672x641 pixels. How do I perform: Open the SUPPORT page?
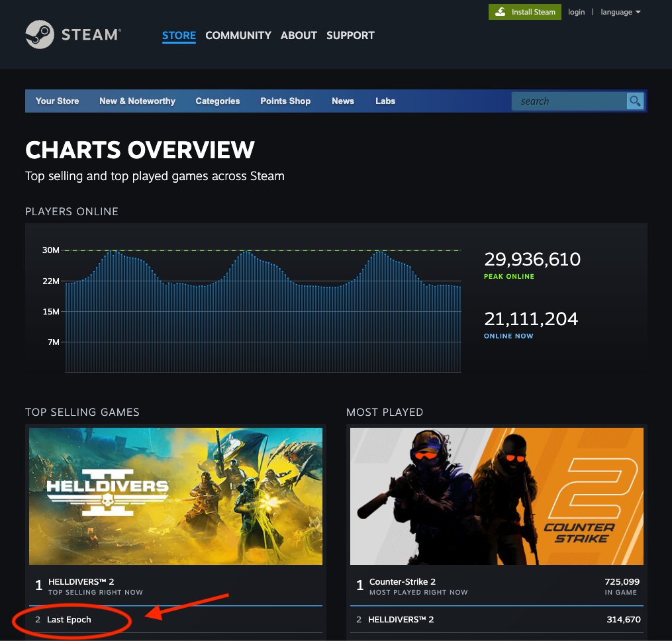pos(350,36)
